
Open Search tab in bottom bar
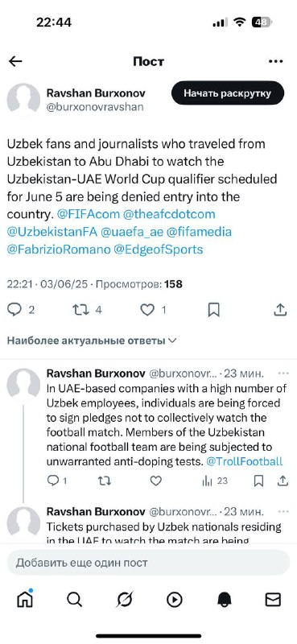[x=74, y=600]
